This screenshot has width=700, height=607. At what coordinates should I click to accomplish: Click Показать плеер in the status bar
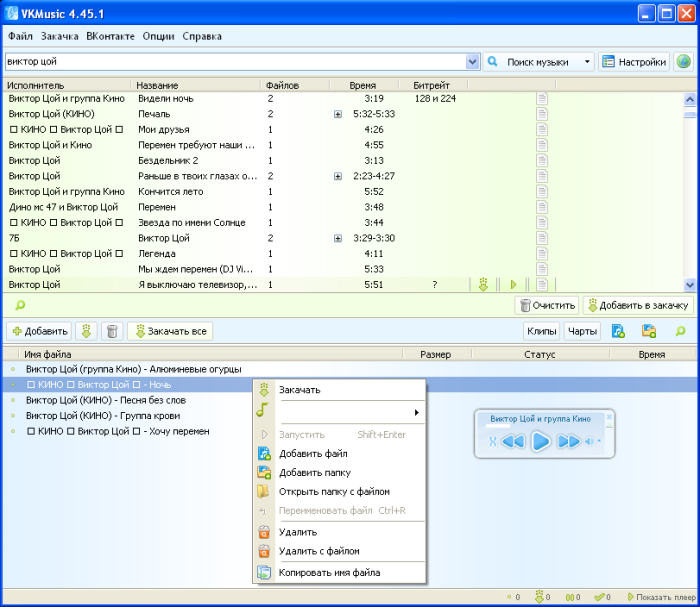661,597
